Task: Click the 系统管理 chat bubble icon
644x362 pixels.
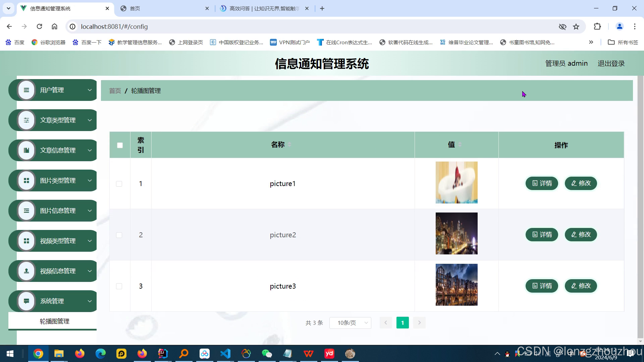Action: click(26, 301)
